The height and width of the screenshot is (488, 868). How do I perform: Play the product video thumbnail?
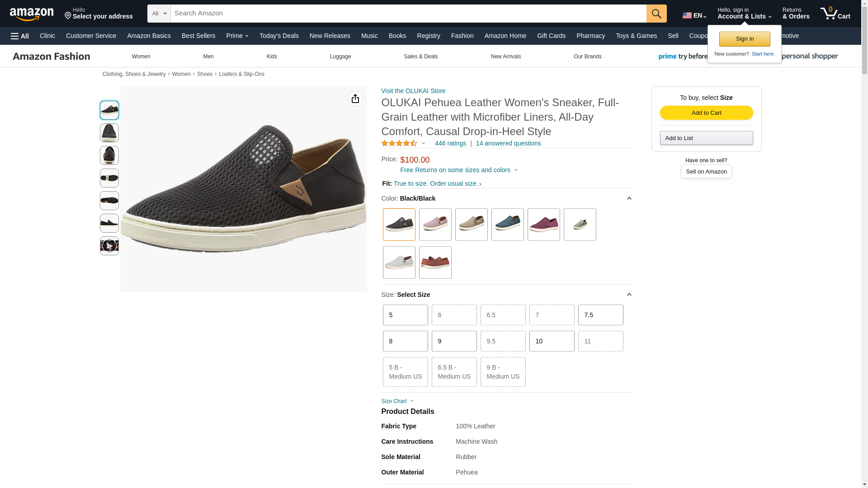click(x=109, y=246)
